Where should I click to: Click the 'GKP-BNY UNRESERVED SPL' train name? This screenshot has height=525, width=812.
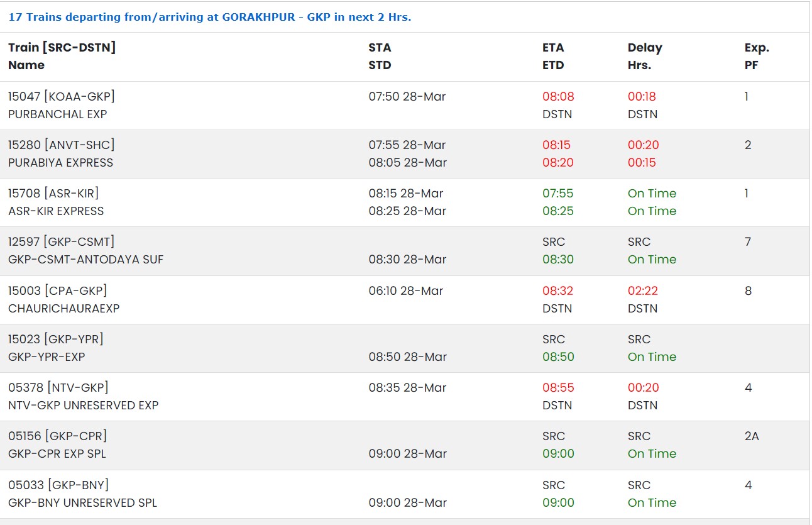point(83,503)
